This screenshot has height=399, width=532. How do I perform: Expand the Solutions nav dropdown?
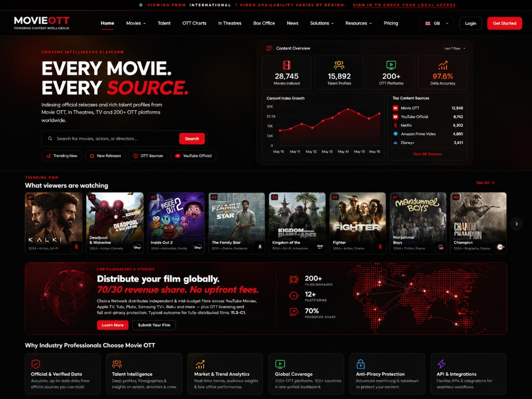pyautogui.click(x=322, y=23)
